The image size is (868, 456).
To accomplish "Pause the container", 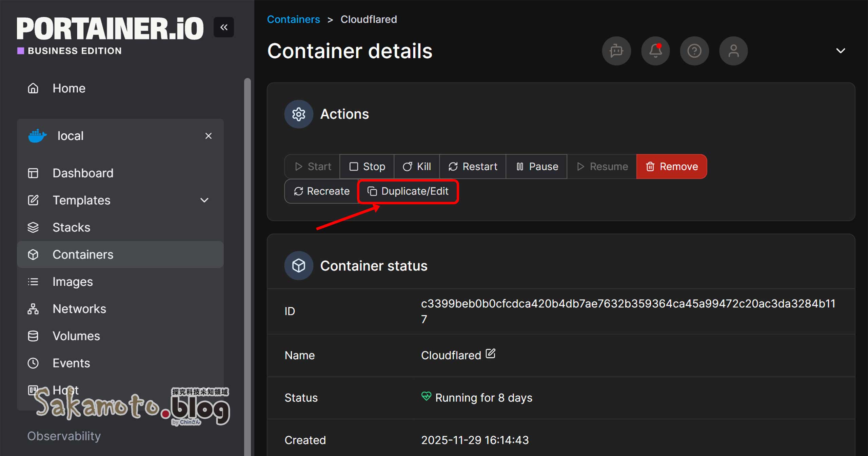I will (x=536, y=167).
